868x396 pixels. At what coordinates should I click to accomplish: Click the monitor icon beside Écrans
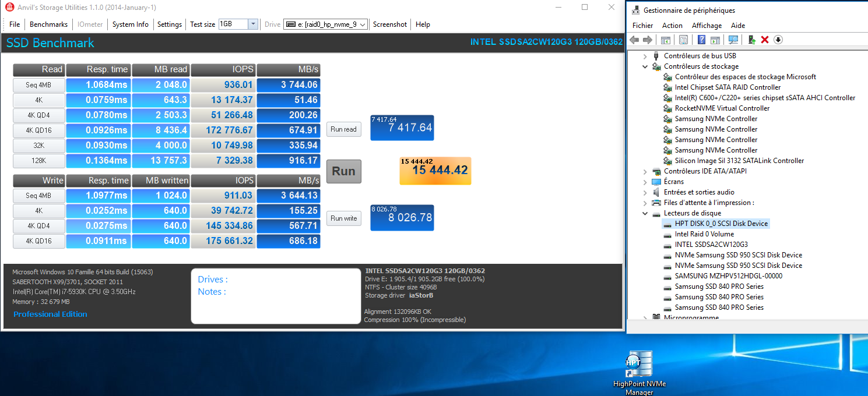pos(656,182)
